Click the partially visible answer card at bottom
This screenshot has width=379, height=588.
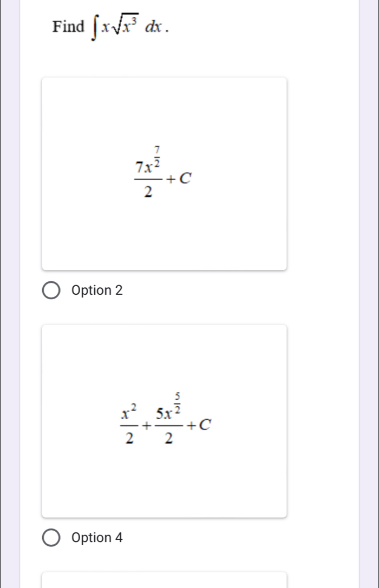point(164,579)
